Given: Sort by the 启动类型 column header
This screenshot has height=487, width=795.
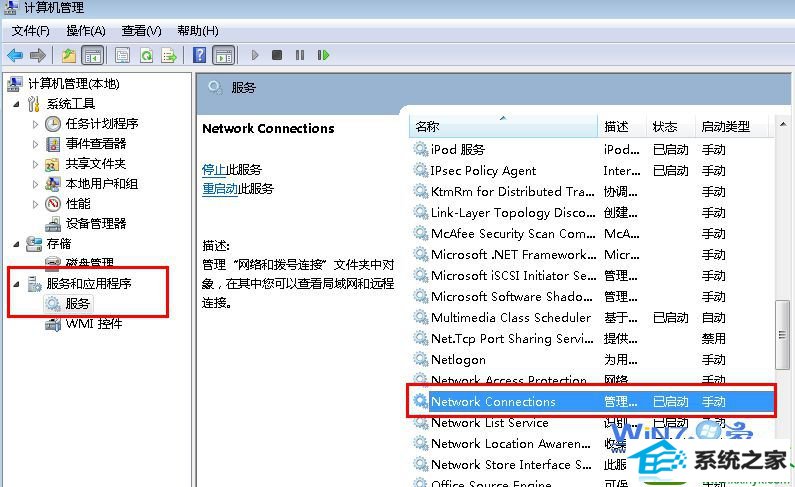Looking at the screenshot, I should [732, 126].
